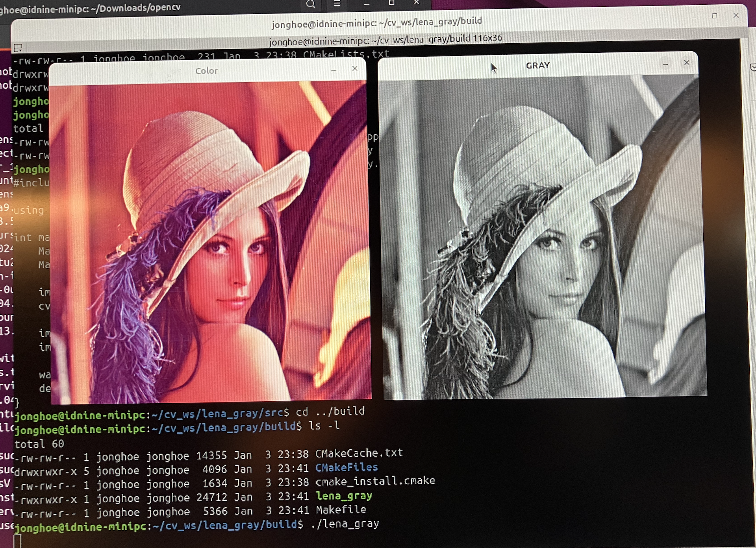Close the GRAY image window

687,63
